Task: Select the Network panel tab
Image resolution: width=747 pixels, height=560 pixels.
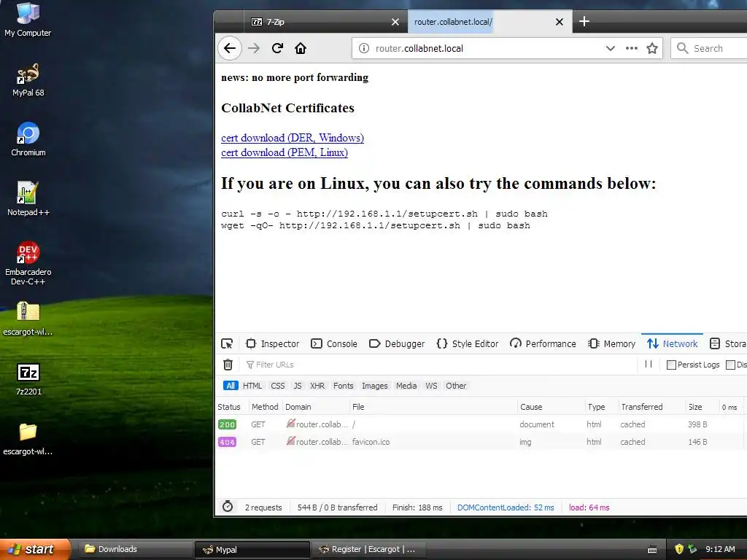Action: click(x=672, y=344)
